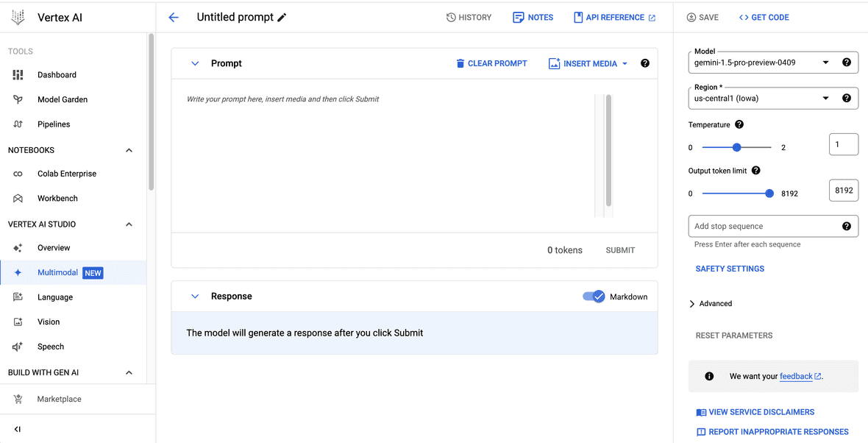
Task: Open the History view
Action: (x=469, y=17)
